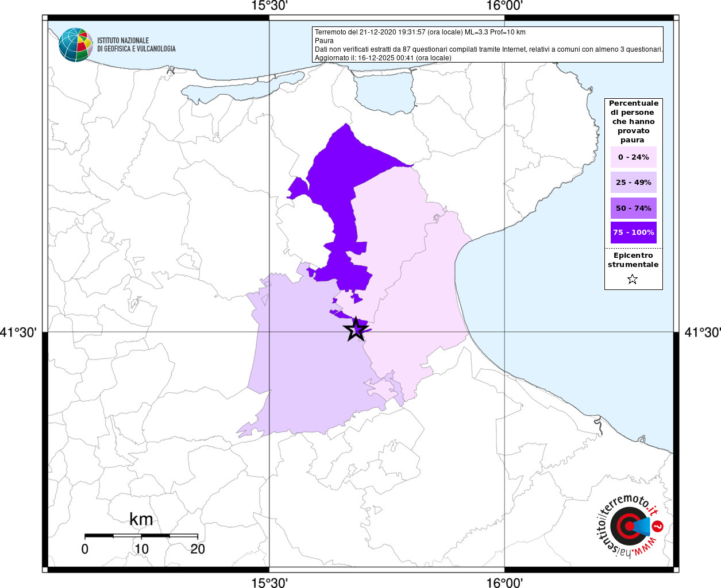Click the 'km' scale bar label
Viewport: 721px width, 588px height.
pos(141,519)
